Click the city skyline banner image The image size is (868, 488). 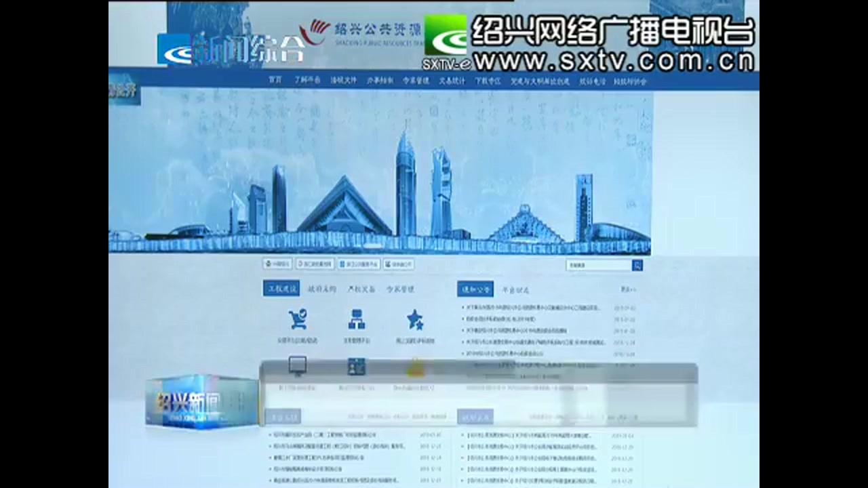click(x=380, y=176)
